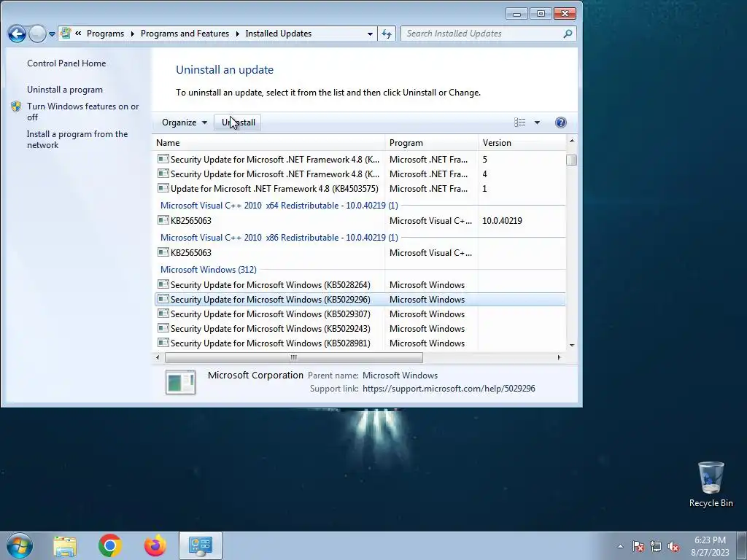The width and height of the screenshot is (747, 560).
Task: Click icon of KB4503575 update row
Action: coord(163,188)
